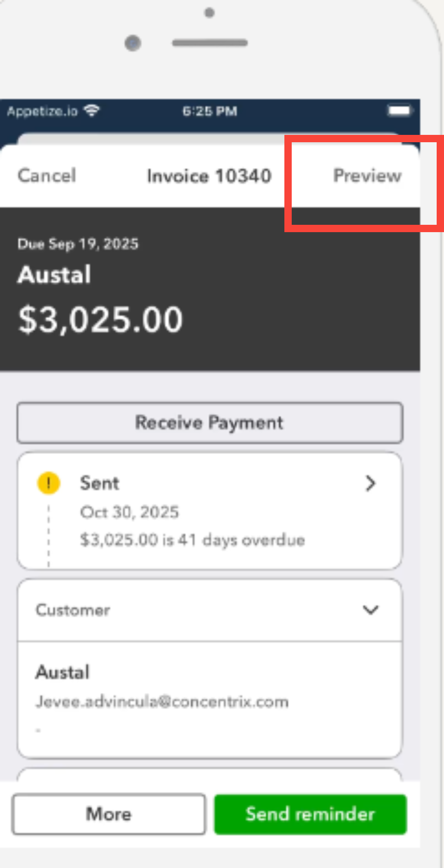Image resolution: width=444 pixels, height=868 pixels.
Task: Tap the battery icon in status bar
Action: [x=399, y=111]
